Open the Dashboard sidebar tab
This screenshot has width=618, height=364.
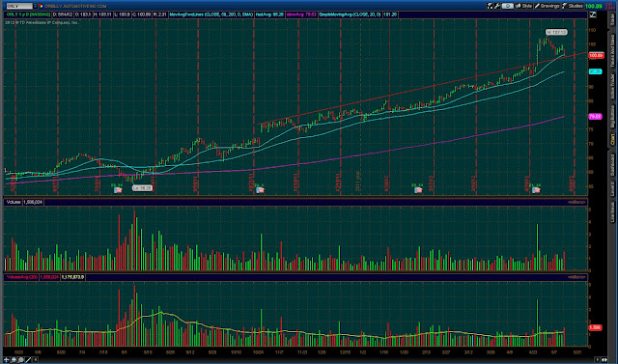point(612,164)
